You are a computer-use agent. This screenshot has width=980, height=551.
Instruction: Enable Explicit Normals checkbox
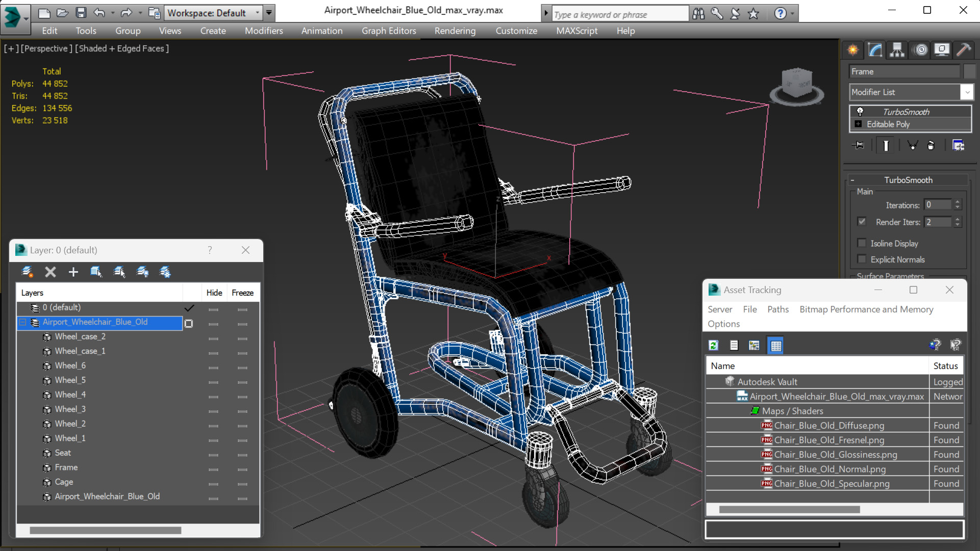862,259
